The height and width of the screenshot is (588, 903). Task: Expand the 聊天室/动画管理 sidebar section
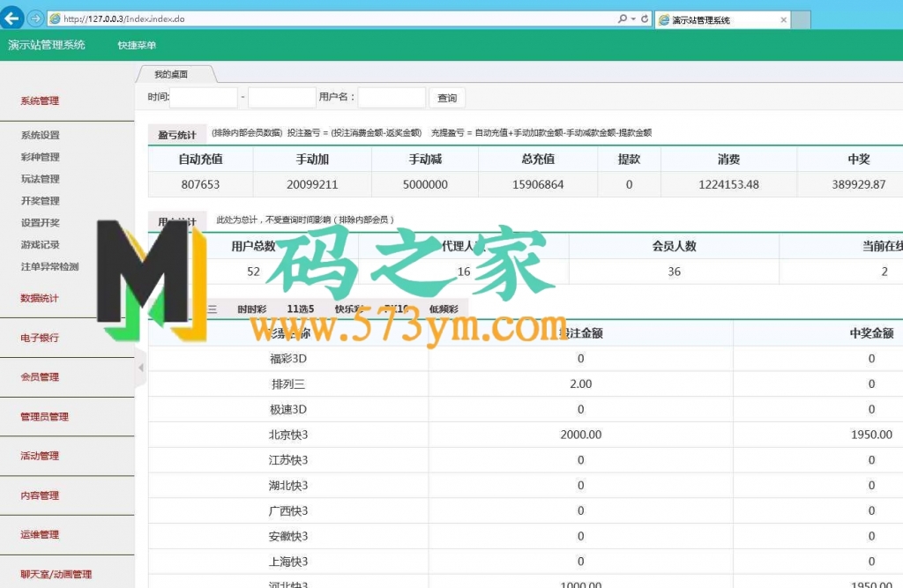(x=56, y=575)
